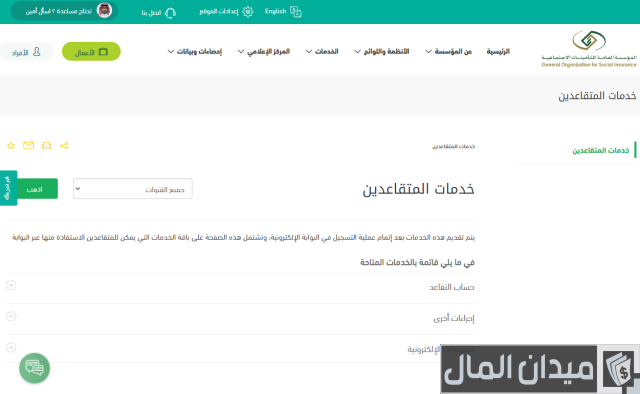Click the language switch icon beside English
This screenshot has height=394, width=640.
point(296,12)
